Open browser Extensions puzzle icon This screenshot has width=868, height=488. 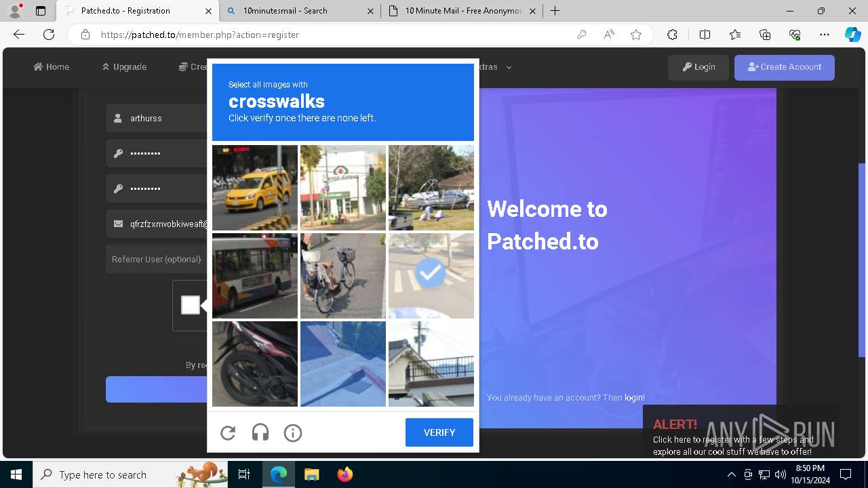(x=672, y=35)
